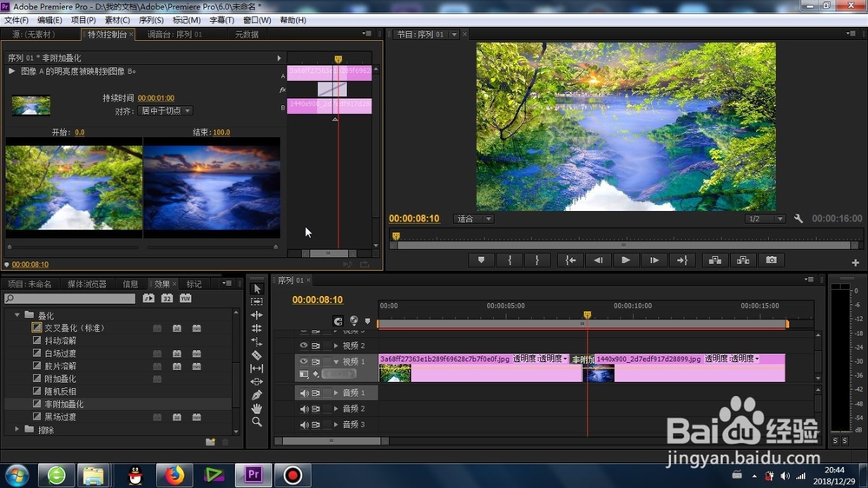Mute the 音频 2 track speaker toggle
Screen dimensions: 868x488
pyautogui.click(x=303, y=409)
